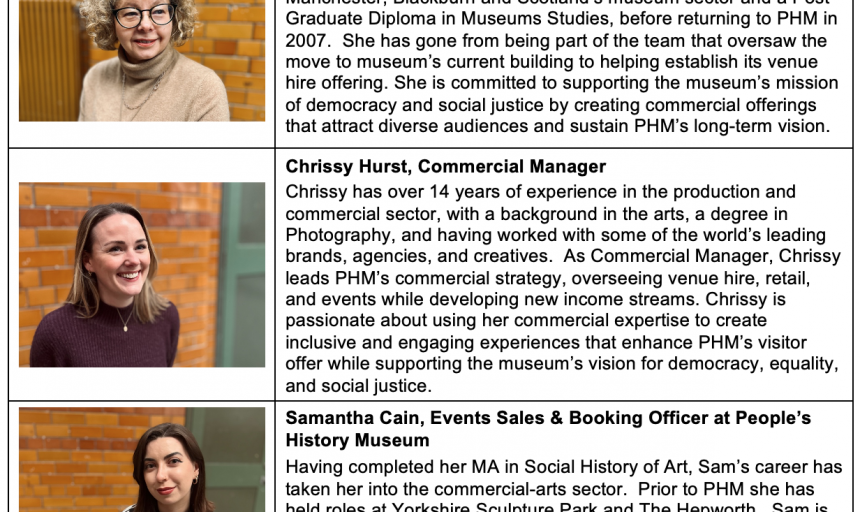
Task: Click the photo beside the Samantha Cain heading
Action: coord(142,459)
